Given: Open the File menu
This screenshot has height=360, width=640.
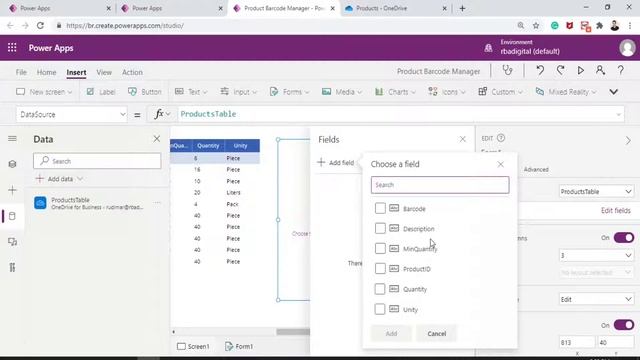Looking at the screenshot, I should [21, 72].
